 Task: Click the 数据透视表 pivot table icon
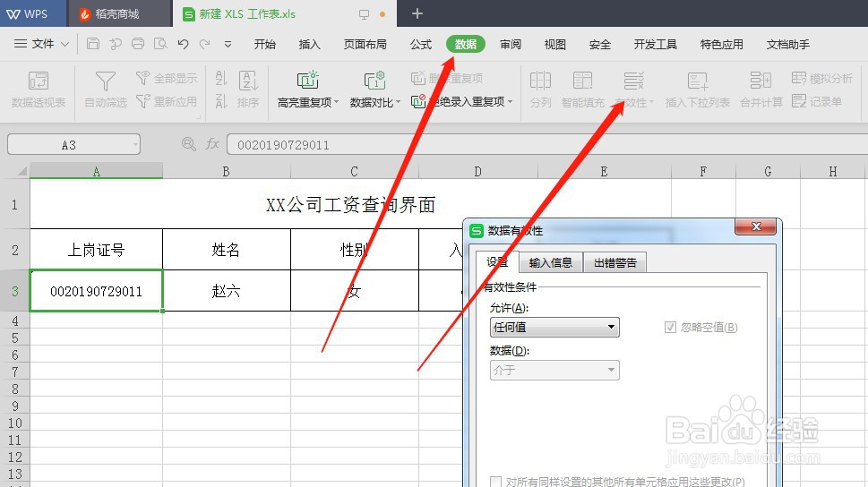pos(39,81)
